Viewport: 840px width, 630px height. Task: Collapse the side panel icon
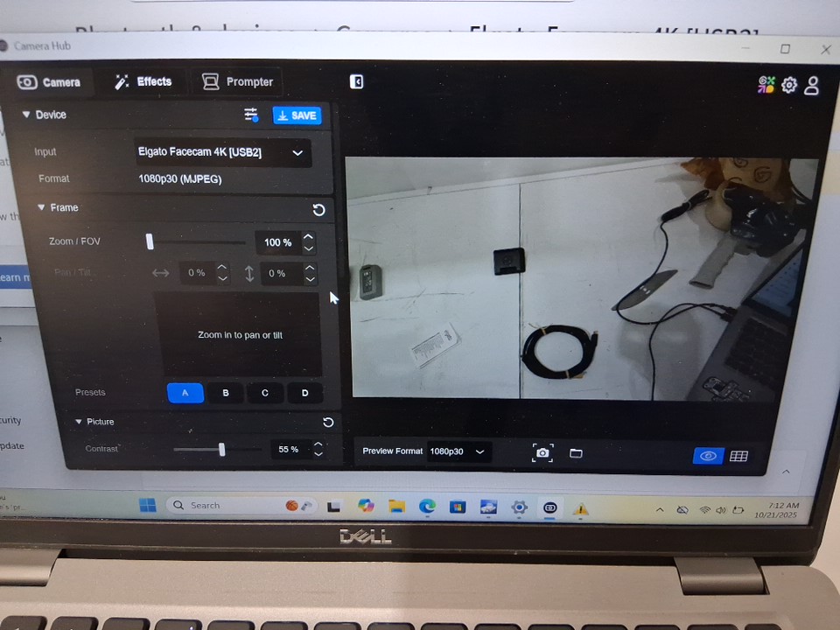[356, 81]
